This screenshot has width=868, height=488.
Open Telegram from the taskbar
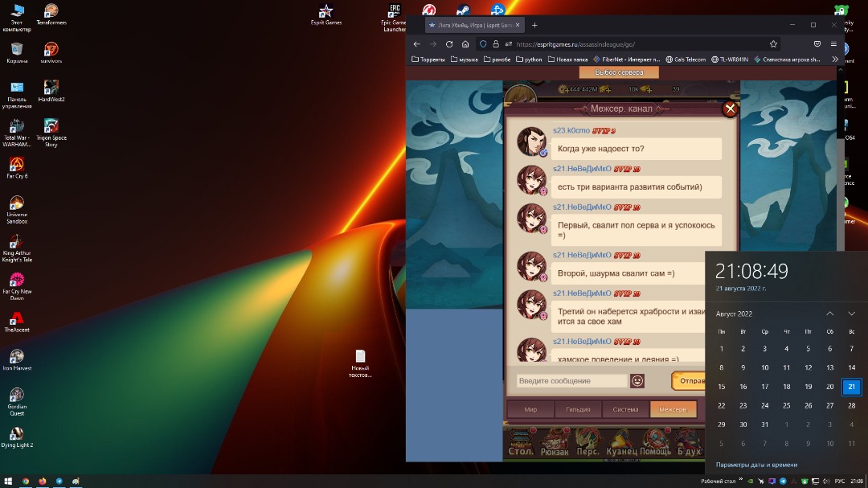[x=59, y=482]
